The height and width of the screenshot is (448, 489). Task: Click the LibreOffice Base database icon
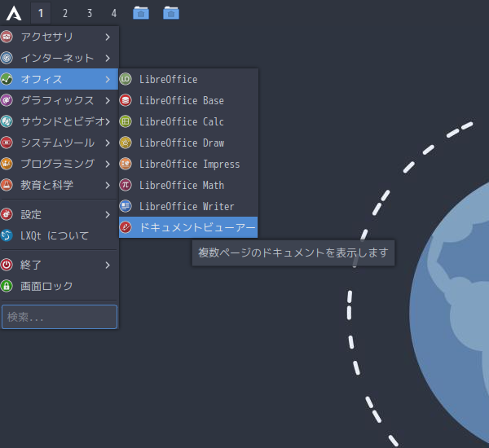click(126, 100)
